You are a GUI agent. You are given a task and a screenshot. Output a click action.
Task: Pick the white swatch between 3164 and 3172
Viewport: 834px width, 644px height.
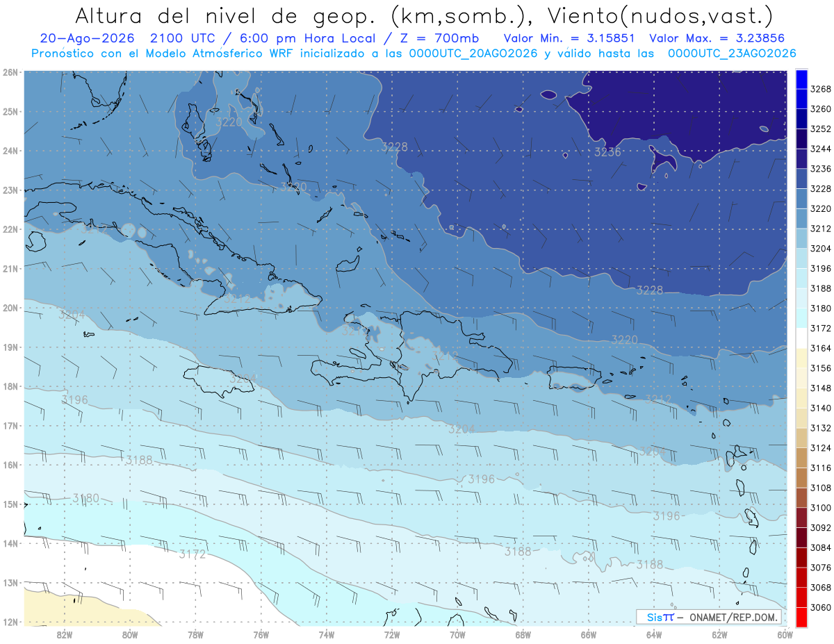tap(801, 338)
